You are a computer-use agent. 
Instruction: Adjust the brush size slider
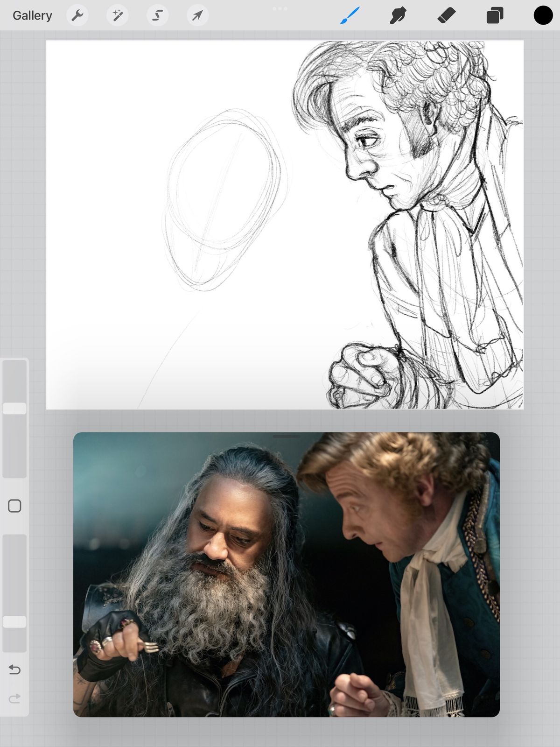point(14,419)
